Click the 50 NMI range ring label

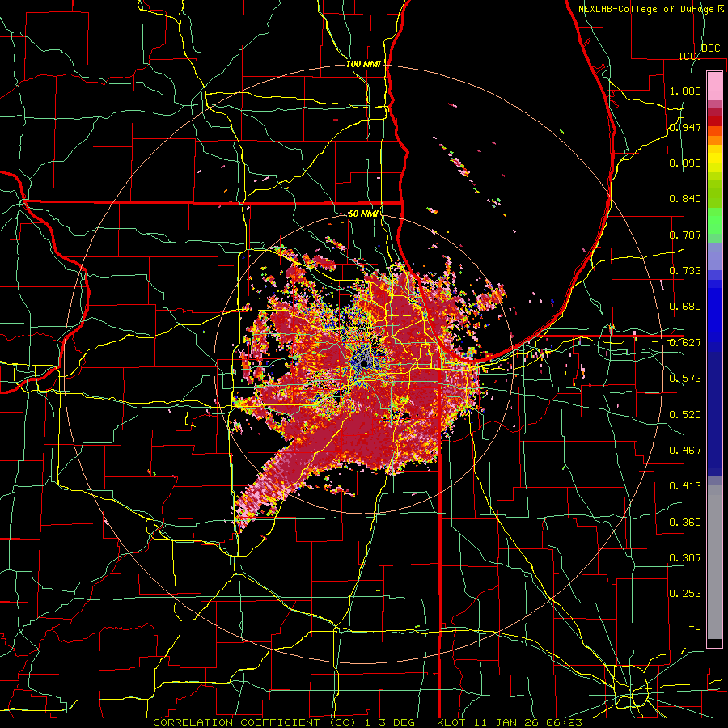point(363,214)
